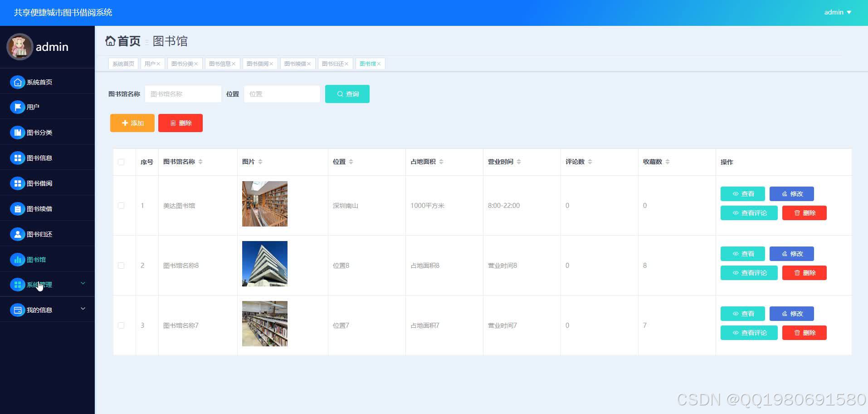Click the 查询 search button
868x414 pixels.
[x=347, y=94]
